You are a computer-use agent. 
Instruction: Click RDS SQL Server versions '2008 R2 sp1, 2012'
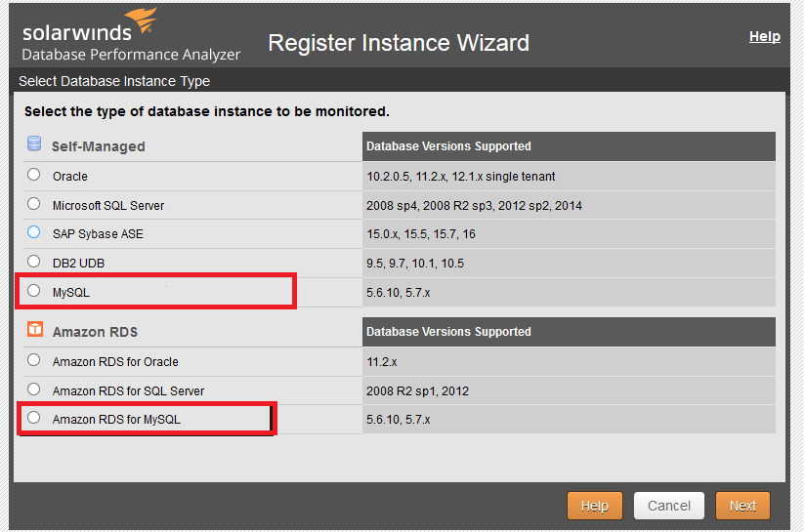[417, 391]
